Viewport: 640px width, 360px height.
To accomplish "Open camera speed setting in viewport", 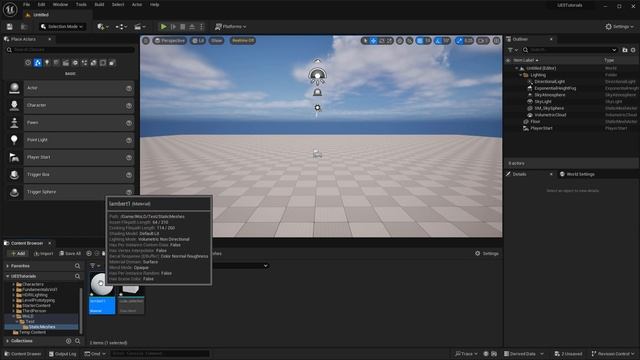I will (x=482, y=40).
